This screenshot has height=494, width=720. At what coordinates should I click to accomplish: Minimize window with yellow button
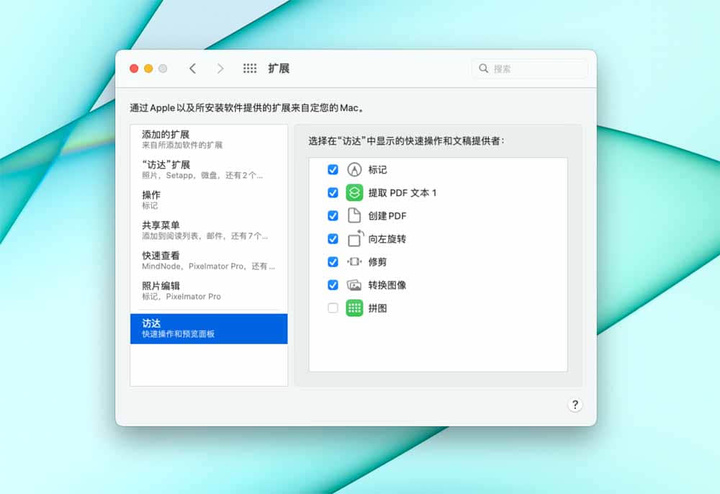(x=148, y=68)
